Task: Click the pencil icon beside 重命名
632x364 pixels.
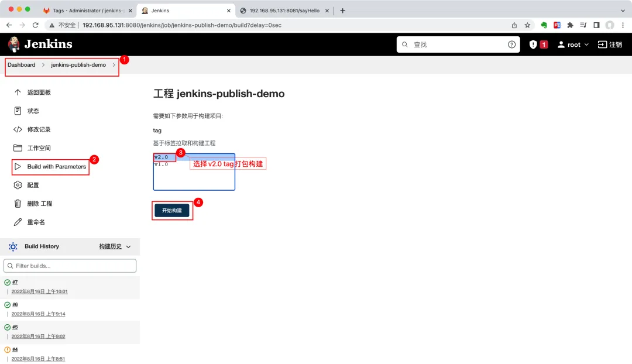Action: (x=18, y=222)
